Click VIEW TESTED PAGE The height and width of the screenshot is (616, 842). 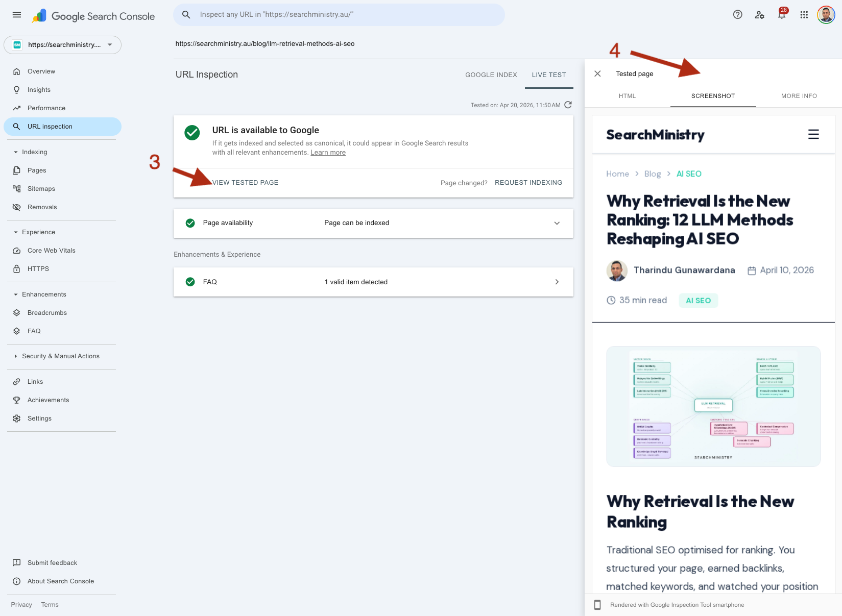pyautogui.click(x=245, y=183)
